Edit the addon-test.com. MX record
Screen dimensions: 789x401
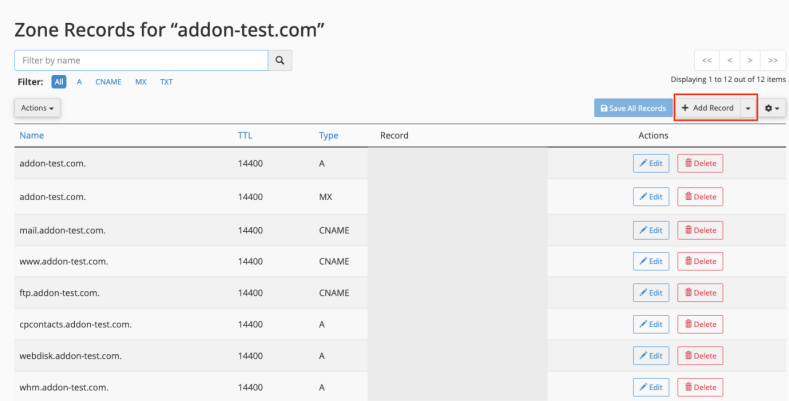click(x=650, y=198)
